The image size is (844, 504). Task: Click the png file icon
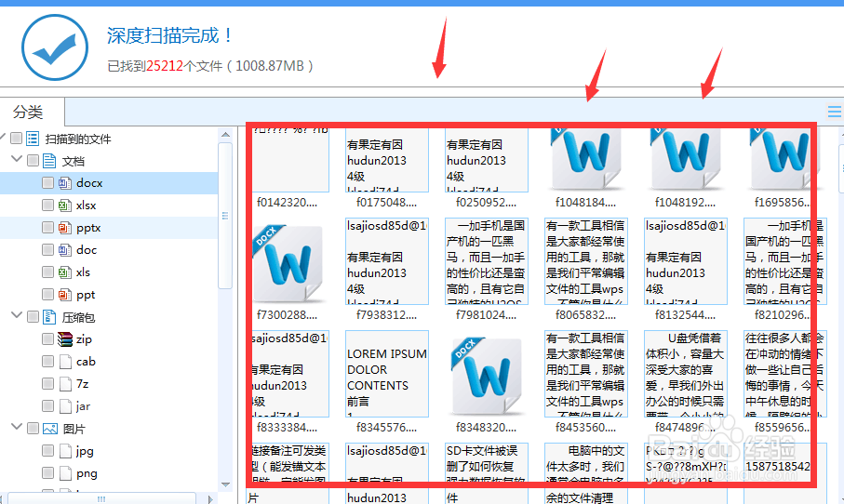click(65, 473)
